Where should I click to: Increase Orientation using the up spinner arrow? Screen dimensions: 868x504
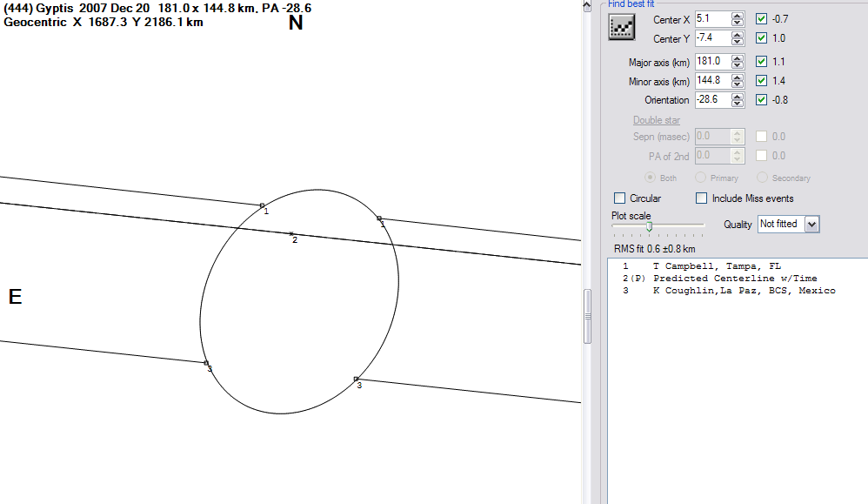click(737, 97)
